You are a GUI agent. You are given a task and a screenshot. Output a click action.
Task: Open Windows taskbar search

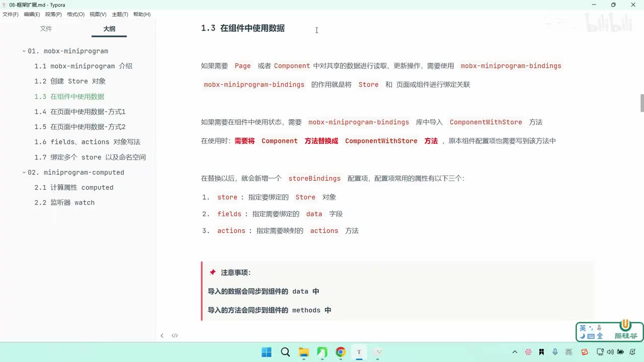point(285,352)
